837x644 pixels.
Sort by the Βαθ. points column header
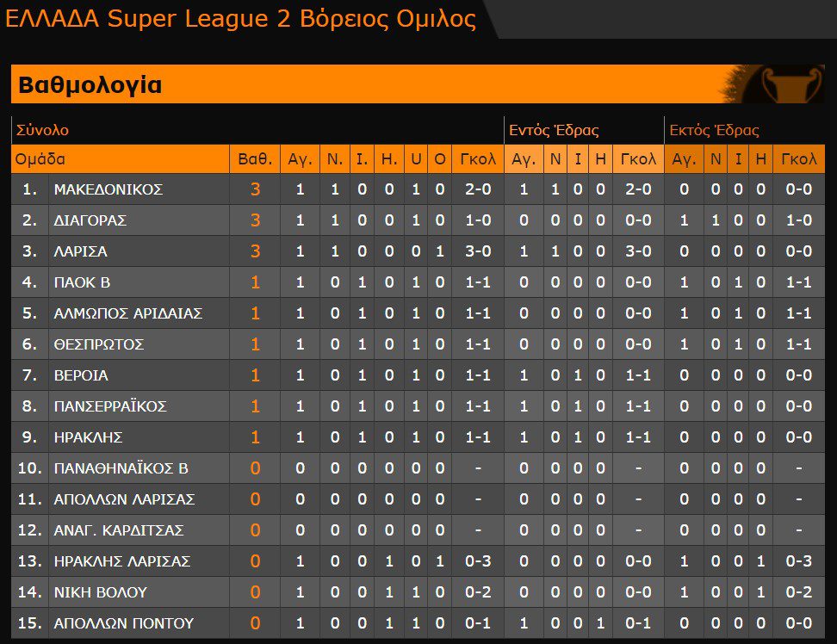255,159
